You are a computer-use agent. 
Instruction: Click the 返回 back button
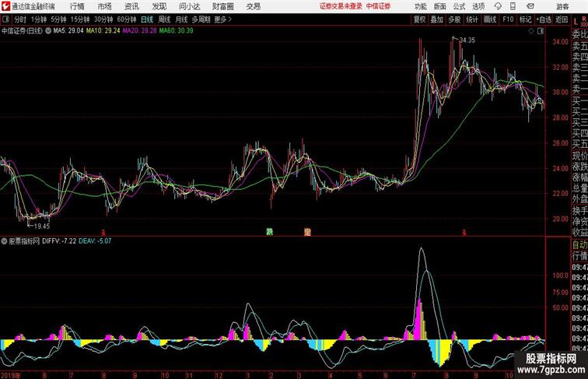click(562, 19)
